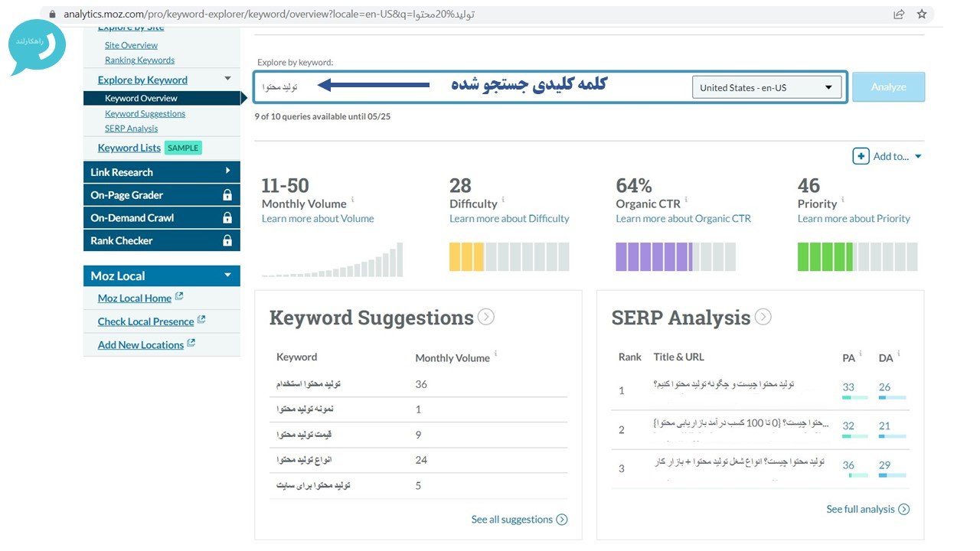
Task: Click Add New Locations link
Action: coord(141,344)
